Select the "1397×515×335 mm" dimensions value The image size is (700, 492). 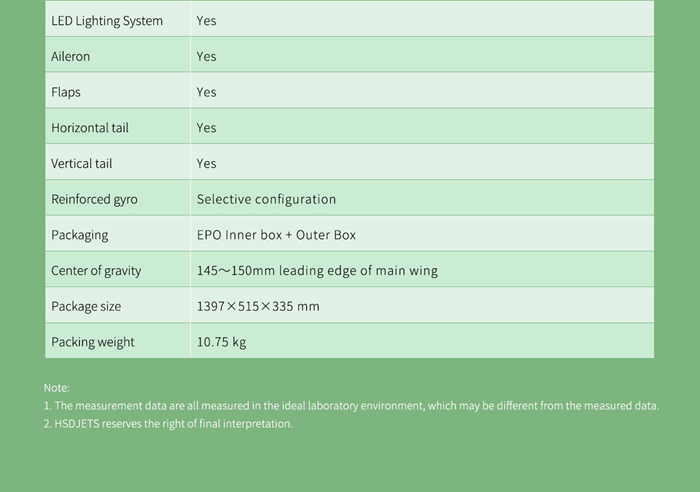point(258,306)
